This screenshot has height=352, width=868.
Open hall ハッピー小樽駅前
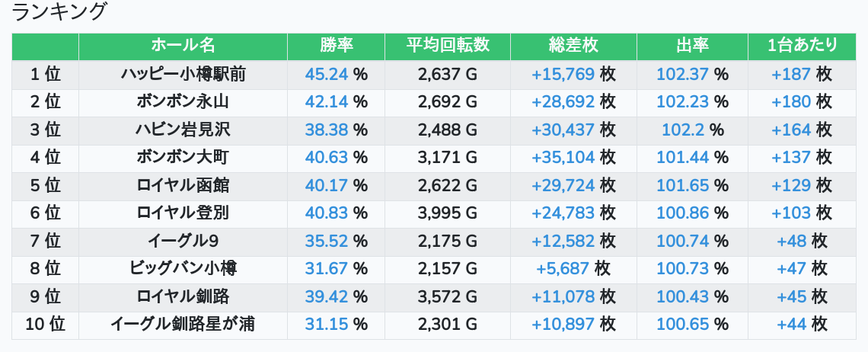(x=183, y=75)
